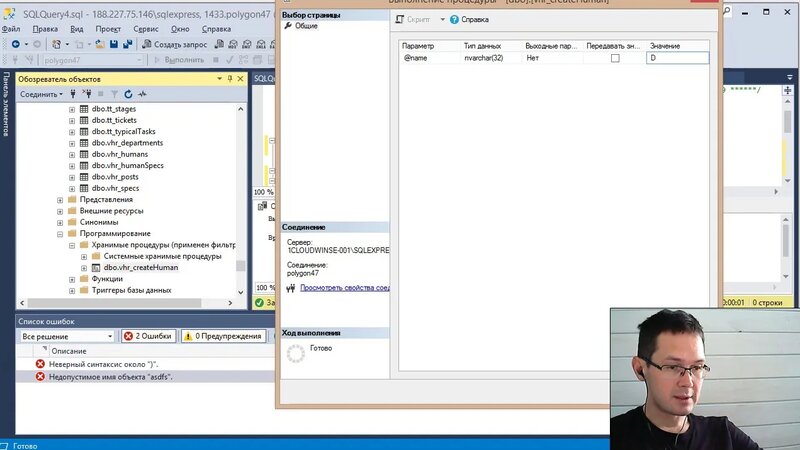Toggle the 0 Предупреждения warnings filter

pyautogui.click(x=223, y=336)
